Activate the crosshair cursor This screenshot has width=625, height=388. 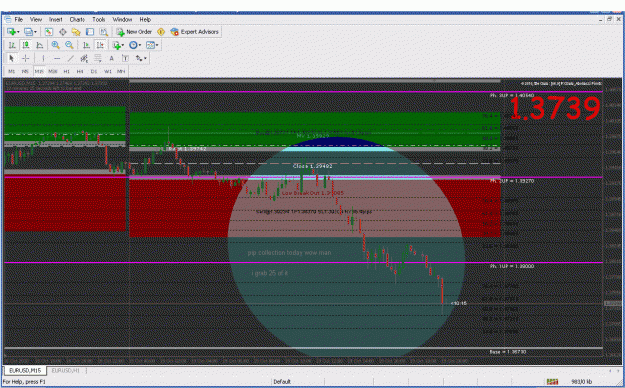click(26, 58)
